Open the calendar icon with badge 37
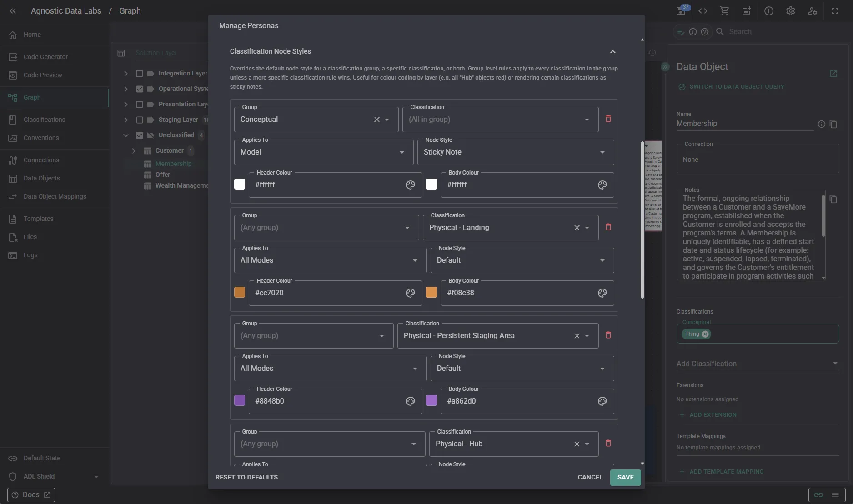The width and height of the screenshot is (853, 504). [681, 11]
